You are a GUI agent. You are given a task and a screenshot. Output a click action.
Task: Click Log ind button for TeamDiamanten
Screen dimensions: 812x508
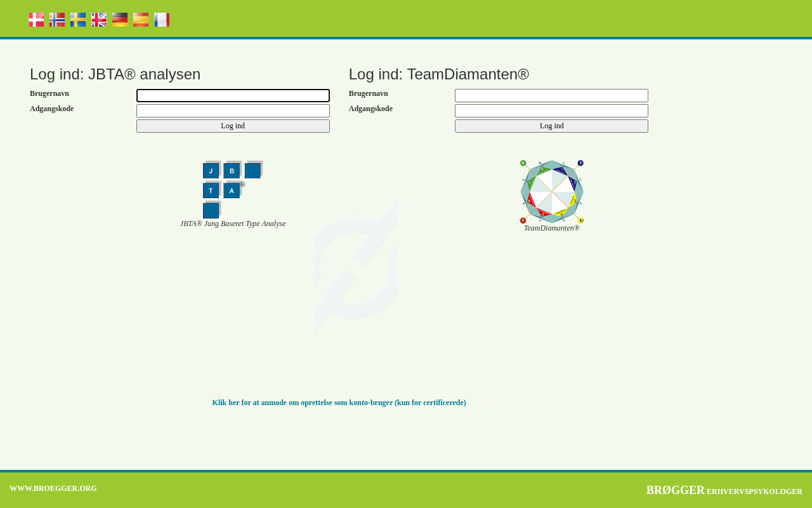pyautogui.click(x=551, y=126)
